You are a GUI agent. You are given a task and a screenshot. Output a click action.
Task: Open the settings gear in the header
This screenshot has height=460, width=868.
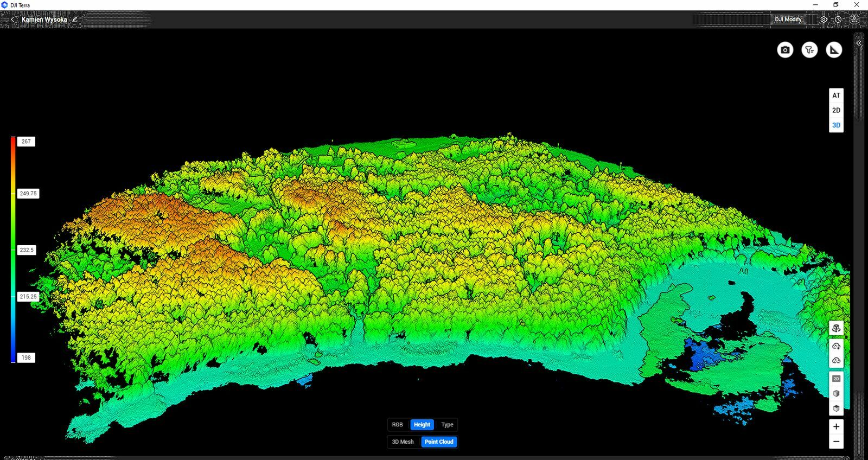click(824, 20)
